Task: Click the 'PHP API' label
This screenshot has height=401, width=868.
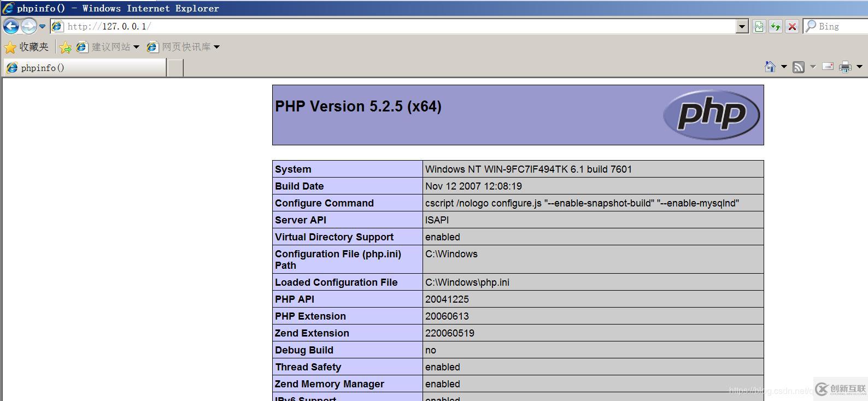Action: (295, 299)
